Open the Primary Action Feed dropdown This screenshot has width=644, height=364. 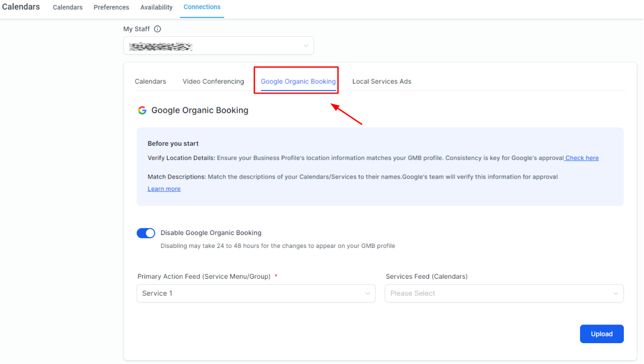click(x=256, y=294)
